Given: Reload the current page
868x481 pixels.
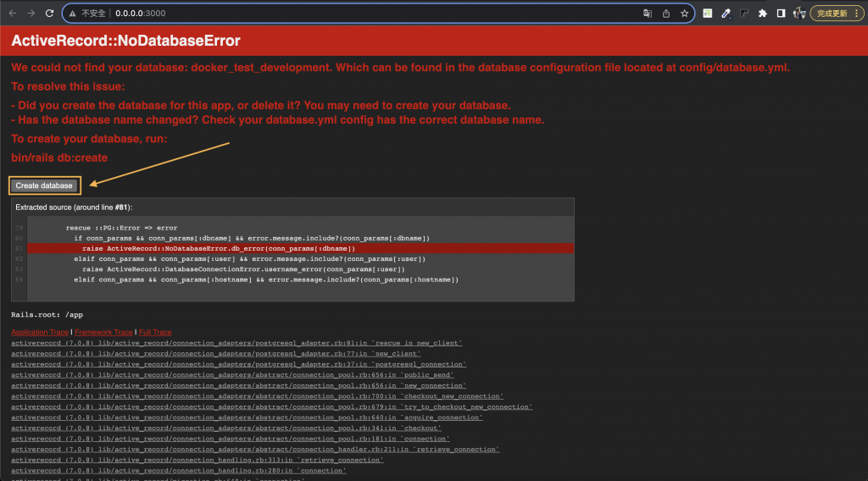Looking at the screenshot, I should tap(49, 14).
